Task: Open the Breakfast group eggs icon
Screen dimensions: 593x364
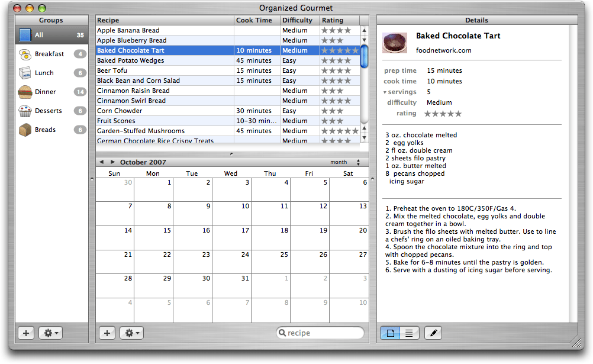Action: coord(25,54)
